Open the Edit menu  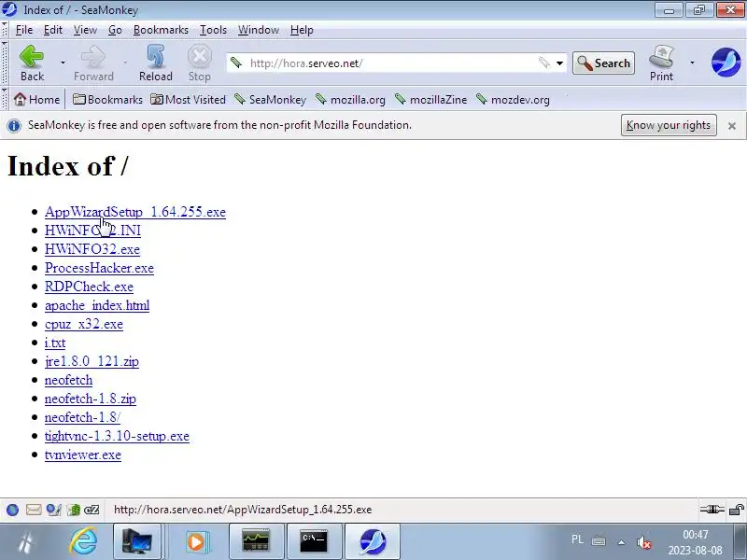pos(53,30)
